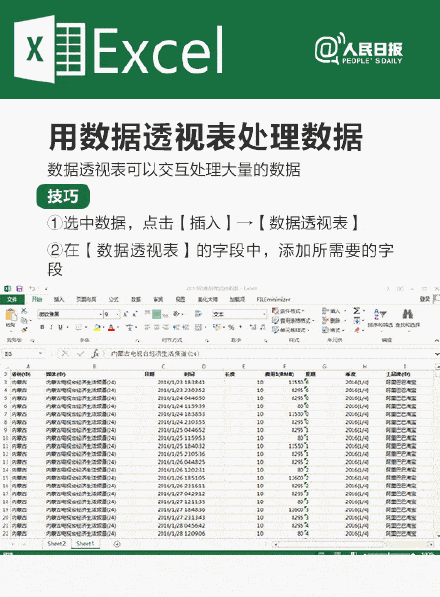Screen dimensions: 440x597
Task: Click the red font color A
Action: tap(111, 327)
